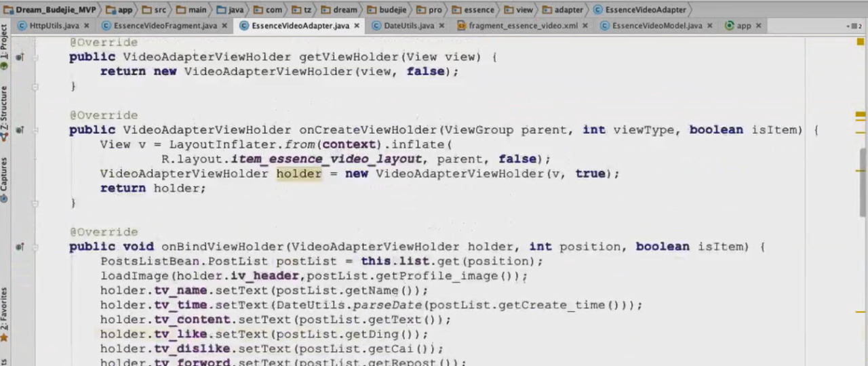
Task: Toggle the Captures tool window
Action: click(4, 180)
